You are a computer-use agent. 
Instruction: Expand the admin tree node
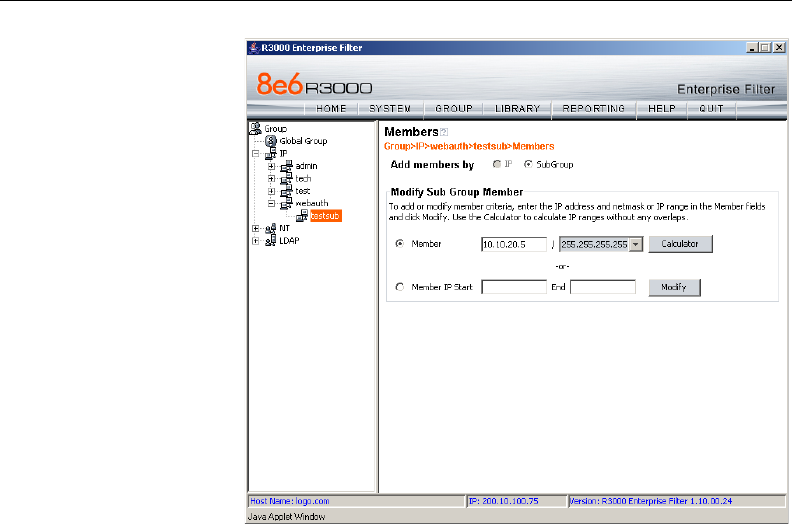pyautogui.click(x=272, y=166)
